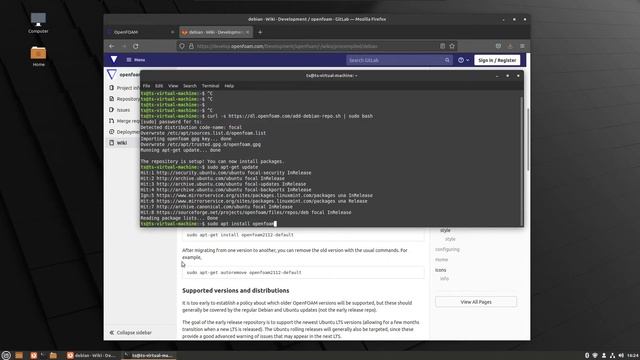Switch to terminal window in taskbar
The width and height of the screenshot is (640, 360).
point(149,356)
